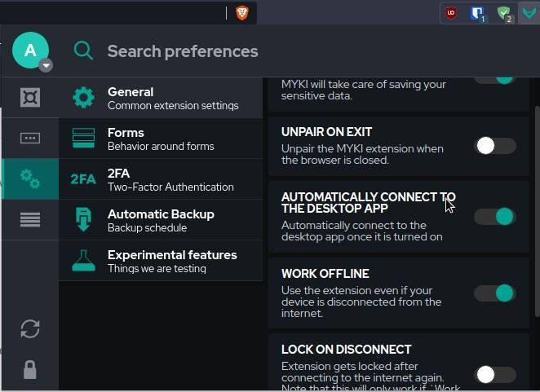Expand the account avatar dropdown arrow

pyautogui.click(x=46, y=66)
